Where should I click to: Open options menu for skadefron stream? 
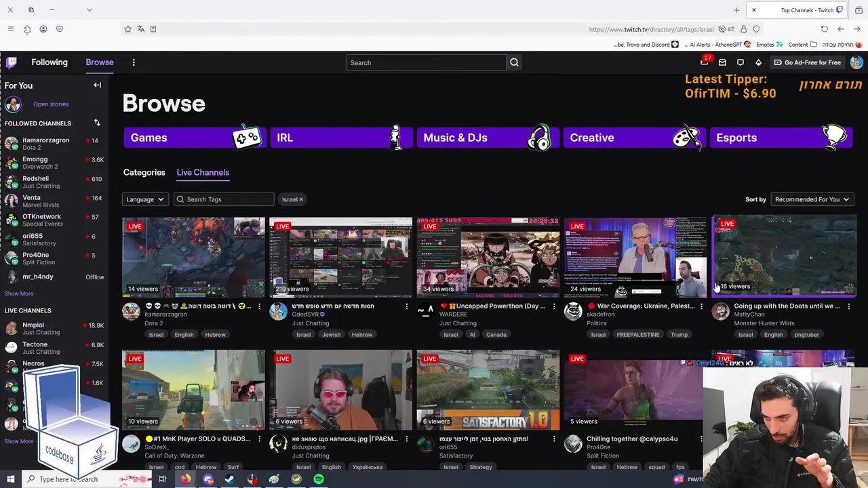[701, 306]
